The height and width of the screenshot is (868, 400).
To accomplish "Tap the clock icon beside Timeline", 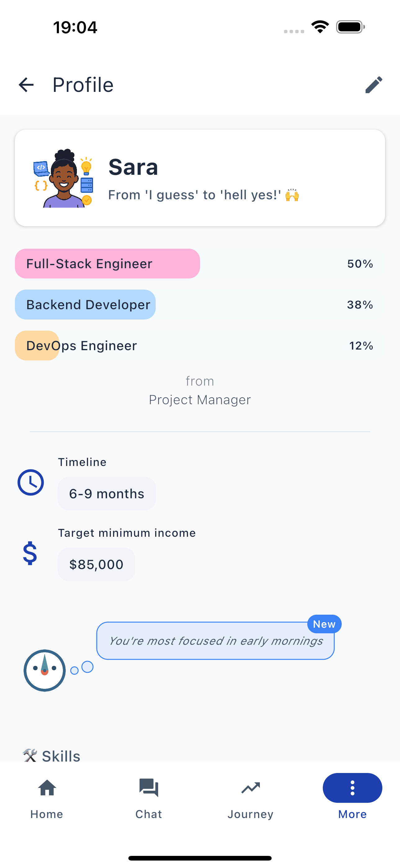I will click(x=31, y=482).
